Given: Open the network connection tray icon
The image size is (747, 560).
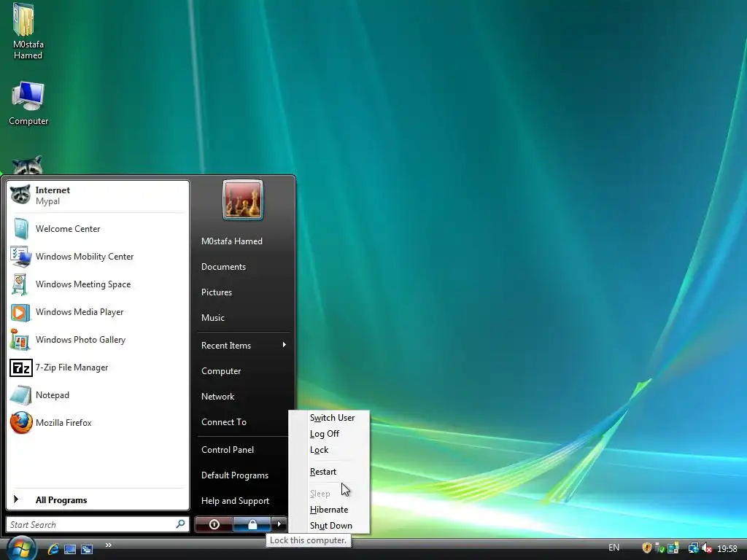Looking at the screenshot, I should 693,548.
